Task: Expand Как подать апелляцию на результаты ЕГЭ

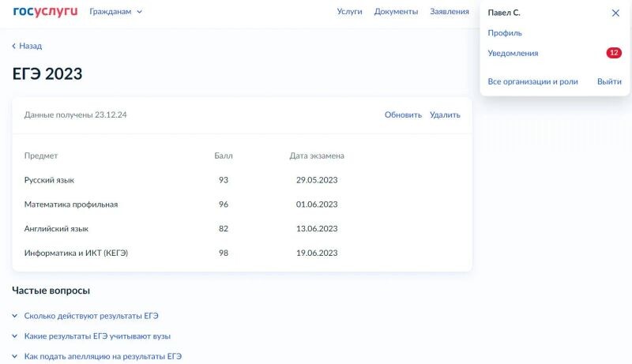Action: [103, 357]
